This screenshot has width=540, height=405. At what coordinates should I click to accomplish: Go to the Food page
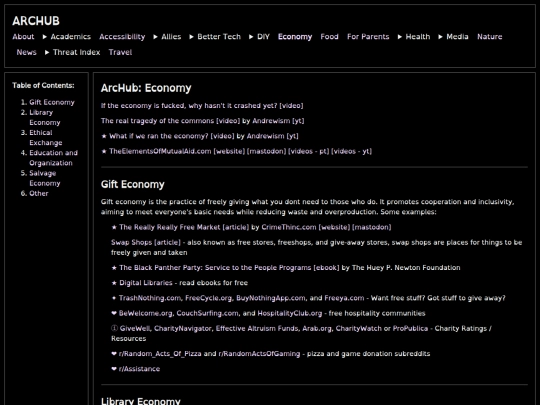(329, 37)
